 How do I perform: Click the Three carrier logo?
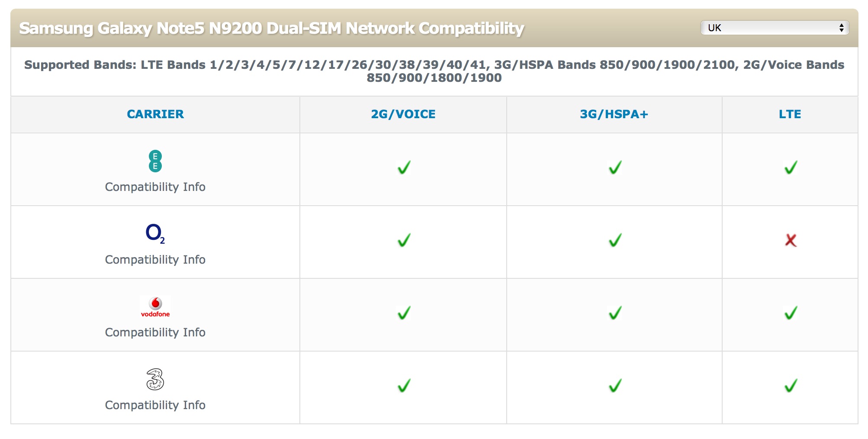pyautogui.click(x=155, y=379)
